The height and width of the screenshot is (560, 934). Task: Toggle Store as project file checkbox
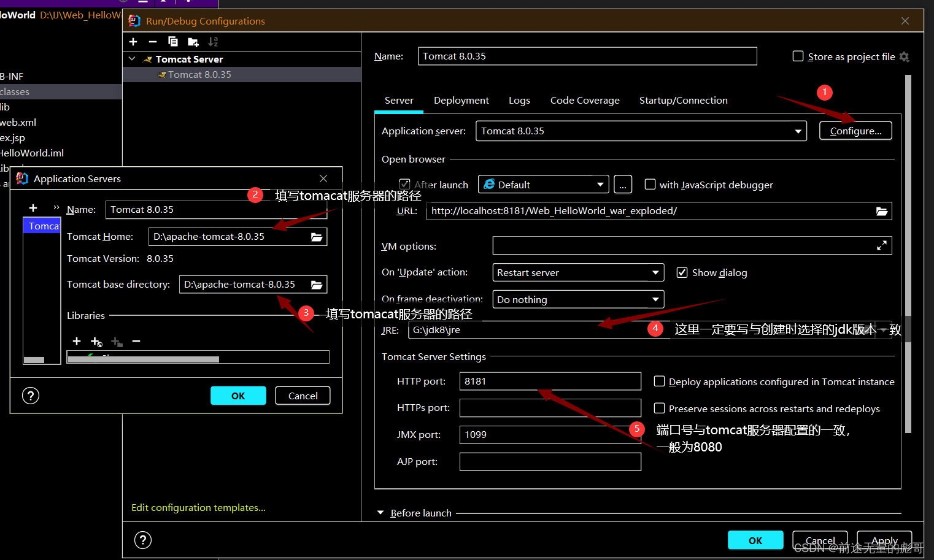click(798, 56)
